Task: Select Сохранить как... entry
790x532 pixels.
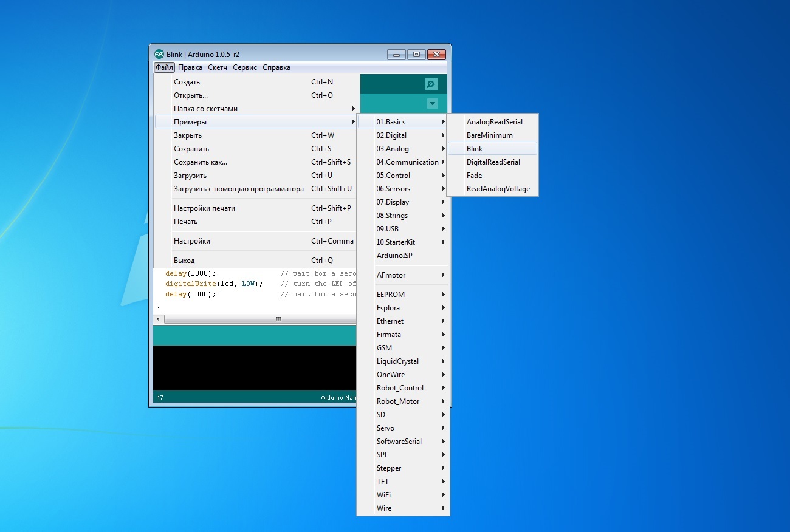Action: coord(256,162)
